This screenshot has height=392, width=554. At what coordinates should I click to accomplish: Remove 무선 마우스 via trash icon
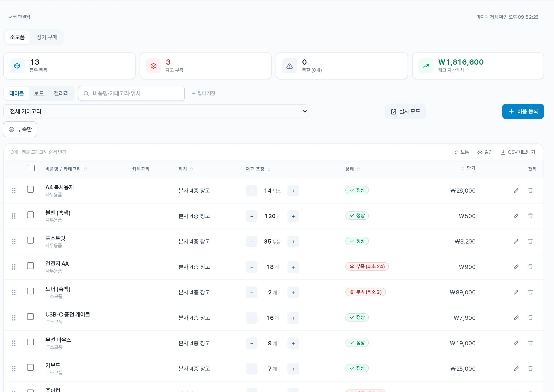click(530, 343)
